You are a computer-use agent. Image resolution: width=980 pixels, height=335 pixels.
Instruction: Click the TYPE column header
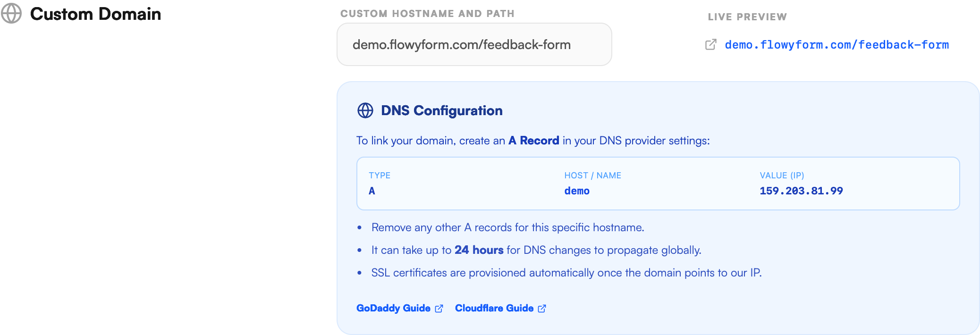click(x=380, y=175)
